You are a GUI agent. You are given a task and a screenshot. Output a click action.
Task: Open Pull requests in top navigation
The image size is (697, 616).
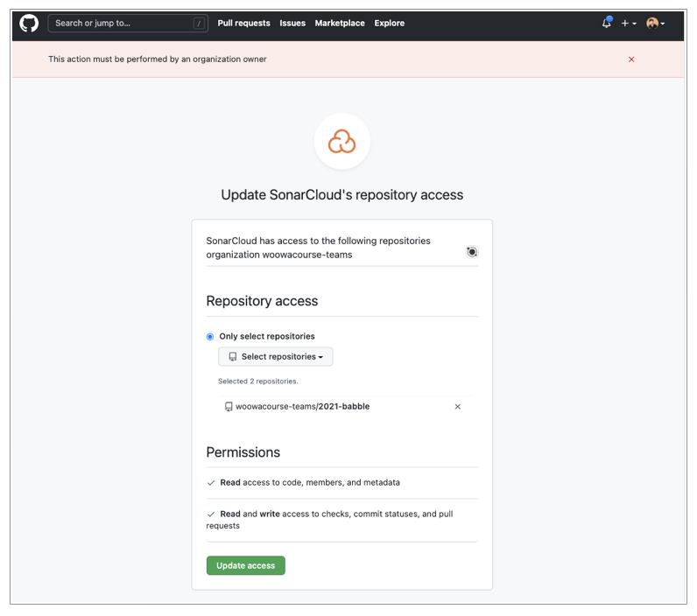(243, 23)
